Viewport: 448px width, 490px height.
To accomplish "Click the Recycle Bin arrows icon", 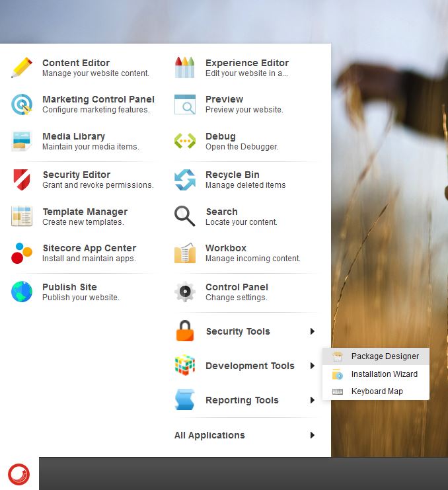I will pos(185,180).
